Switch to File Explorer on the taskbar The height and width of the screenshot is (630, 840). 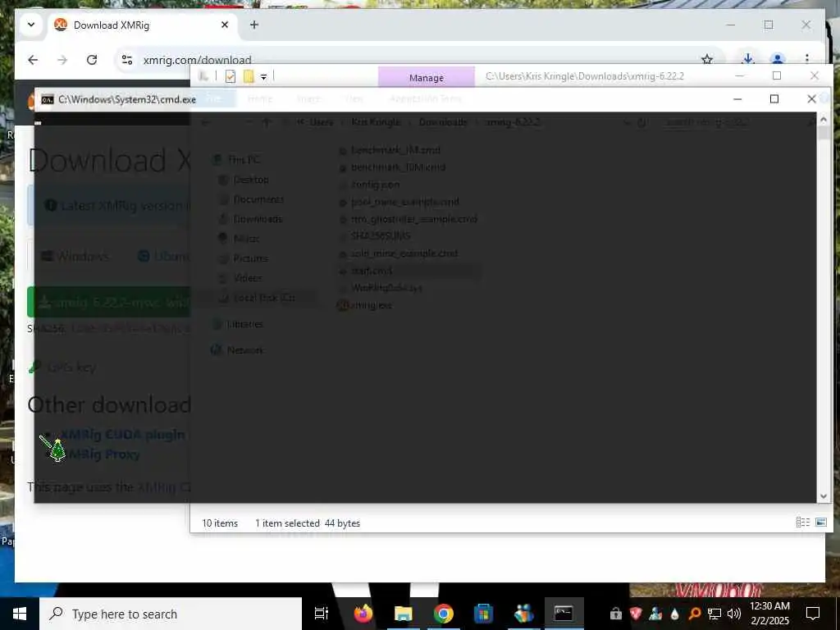coord(403,614)
